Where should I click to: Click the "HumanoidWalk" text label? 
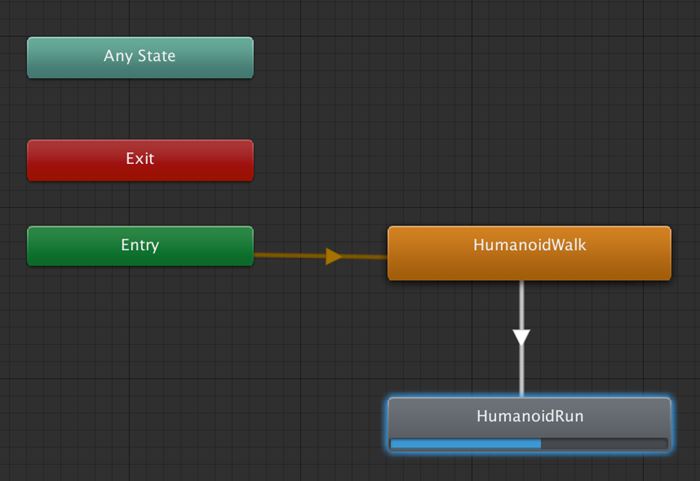point(529,245)
